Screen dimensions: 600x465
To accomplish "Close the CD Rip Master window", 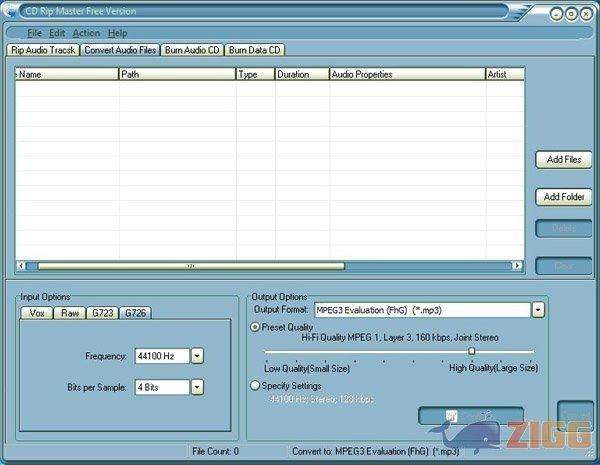I will [x=586, y=14].
